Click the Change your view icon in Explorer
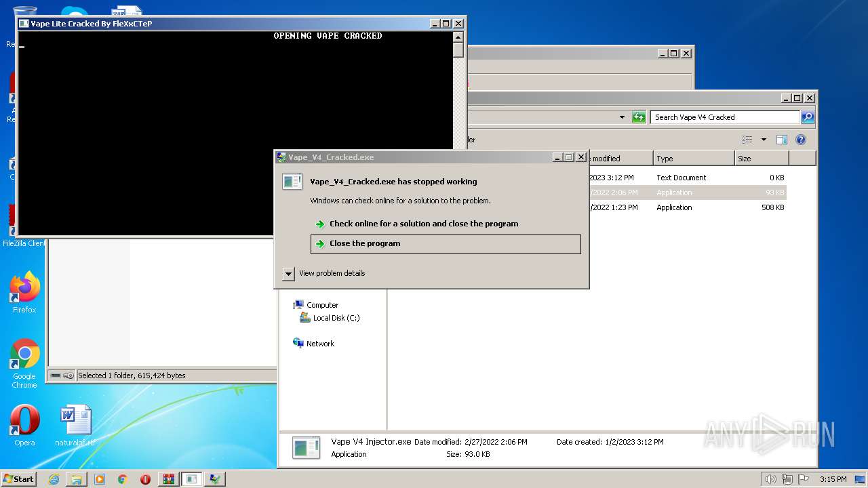This screenshot has height=488, width=868. pyautogui.click(x=747, y=140)
